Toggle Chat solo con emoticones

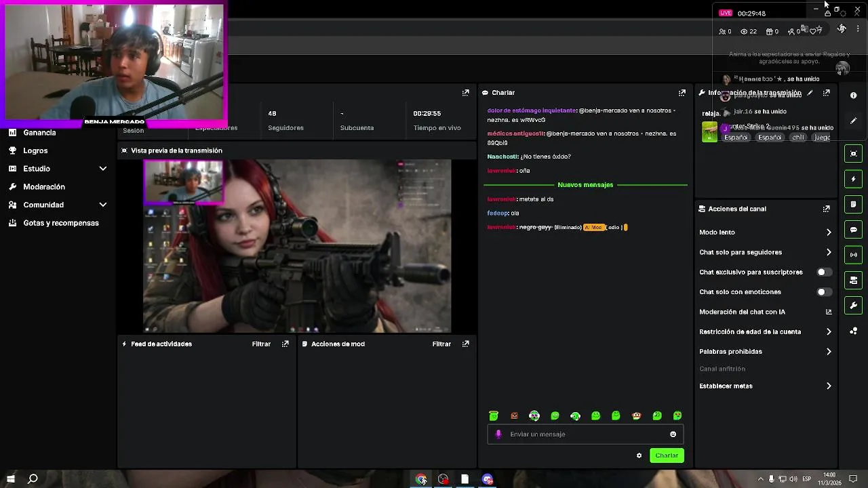(x=824, y=292)
